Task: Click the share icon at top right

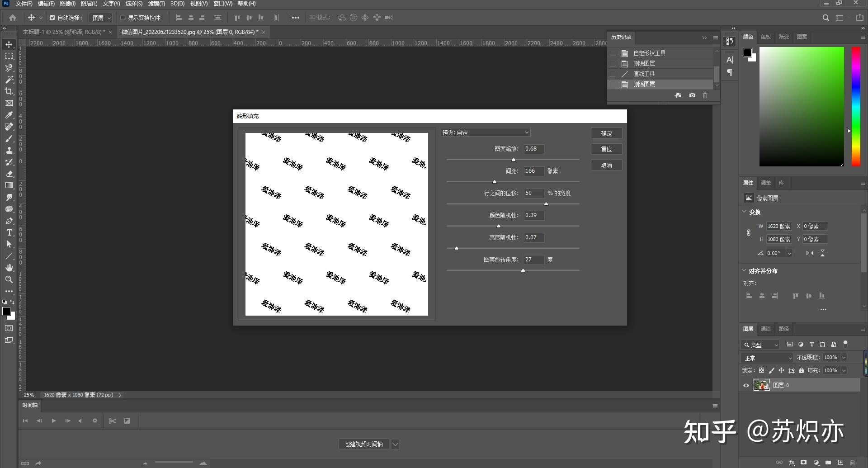Action: (x=859, y=18)
